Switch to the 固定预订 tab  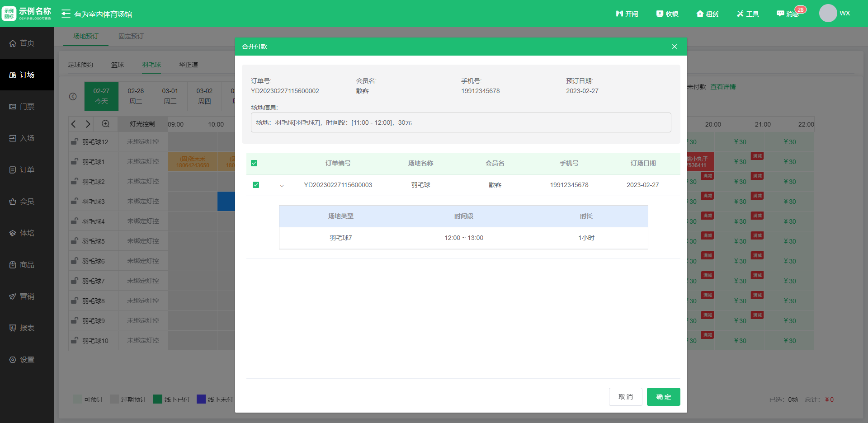[131, 36]
